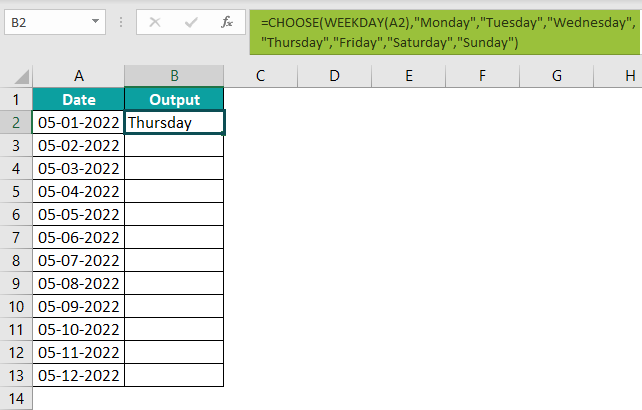Select empty Output cell beside 05-12-2022

tap(174, 375)
